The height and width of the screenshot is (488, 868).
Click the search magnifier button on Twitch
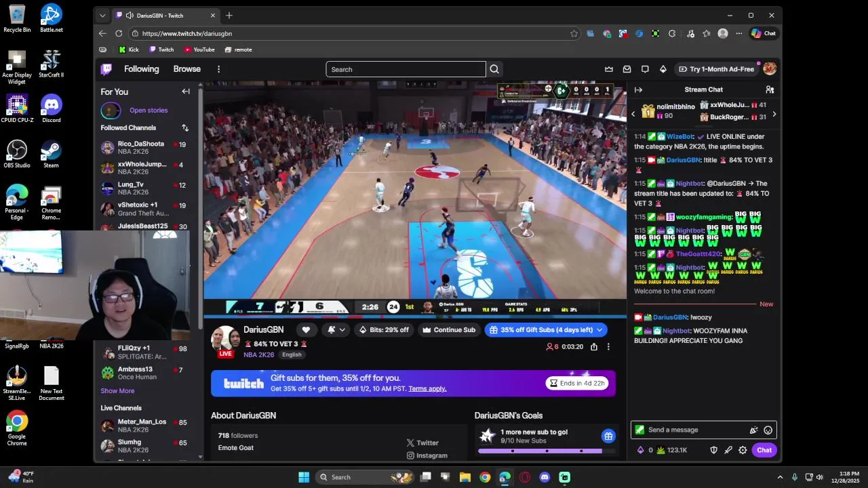click(494, 69)
